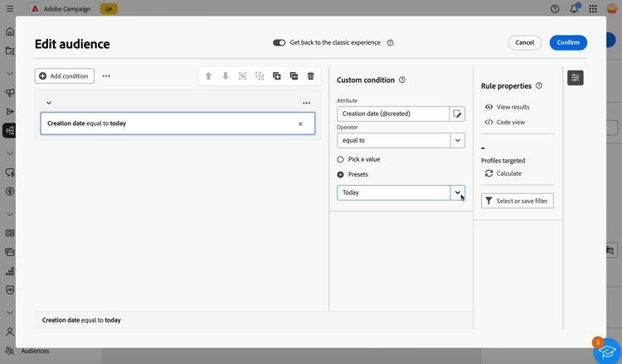Open the Today presets dropdown arrow
This screenshot has width=622, height=364.
click(x=457, y=192)
